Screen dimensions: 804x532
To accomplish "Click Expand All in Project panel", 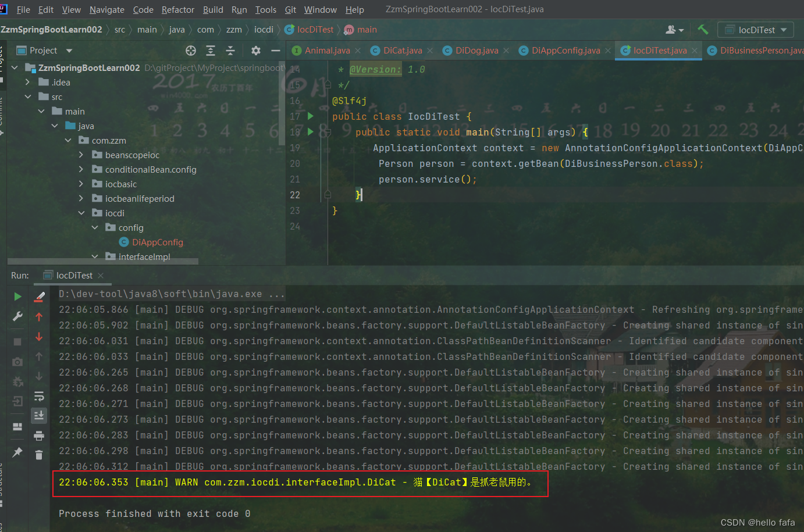I will (x=211, y=51).
